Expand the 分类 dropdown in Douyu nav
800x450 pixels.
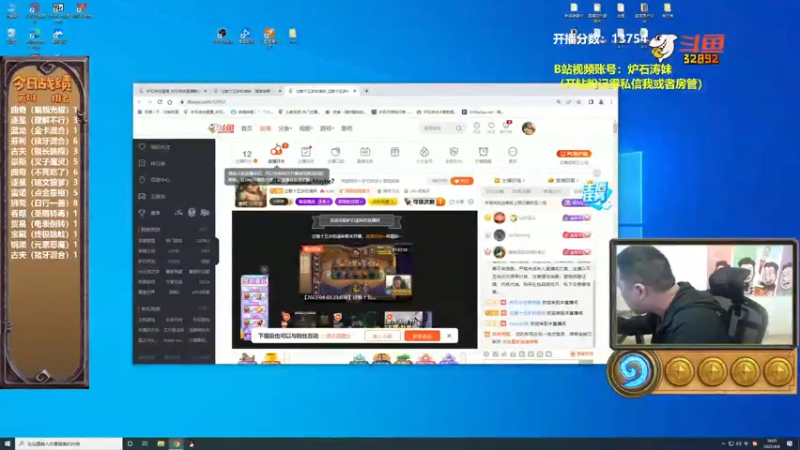[x=285, y=129]
